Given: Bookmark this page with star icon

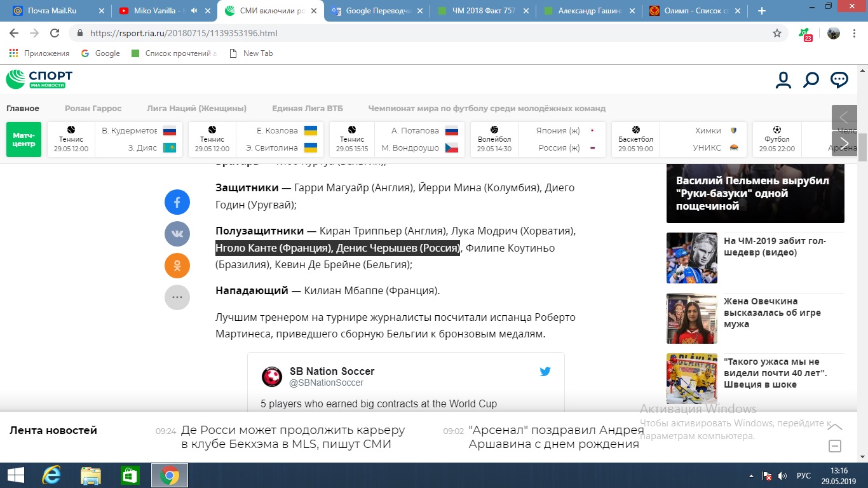Looking at the screenshot, I should pyautogui.click(x=777, y=33).
